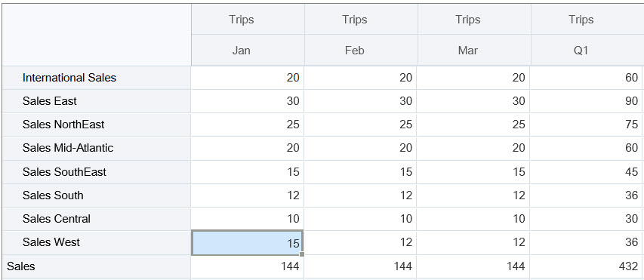Click the Sales SouthEast Jan cell

point(247,171)
